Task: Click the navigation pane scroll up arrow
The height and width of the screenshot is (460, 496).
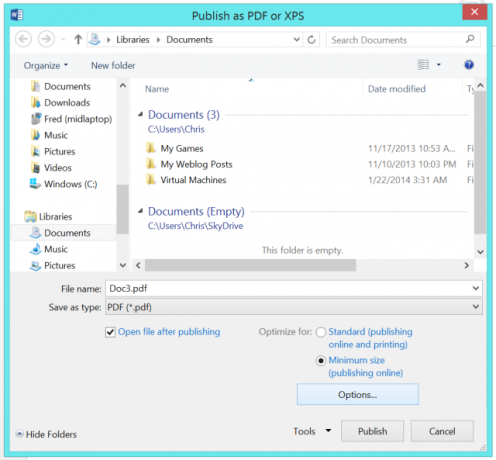Action: (x=123, y=86)
